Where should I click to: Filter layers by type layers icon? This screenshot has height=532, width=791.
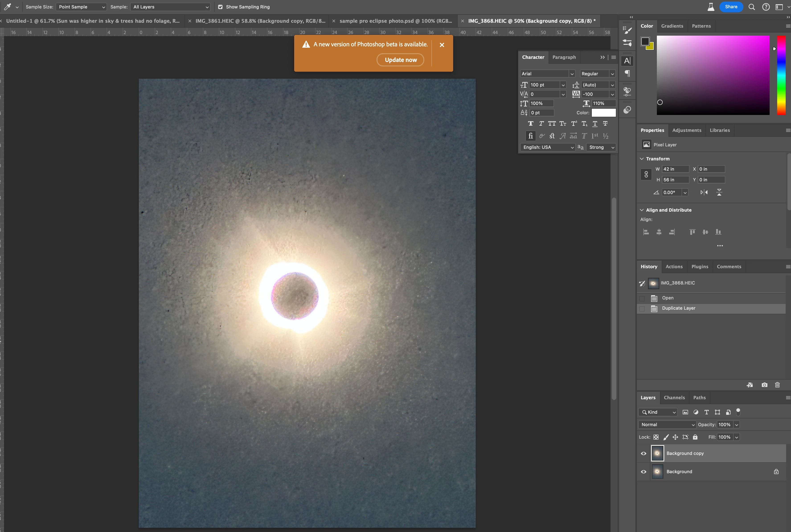coord(707,412)
